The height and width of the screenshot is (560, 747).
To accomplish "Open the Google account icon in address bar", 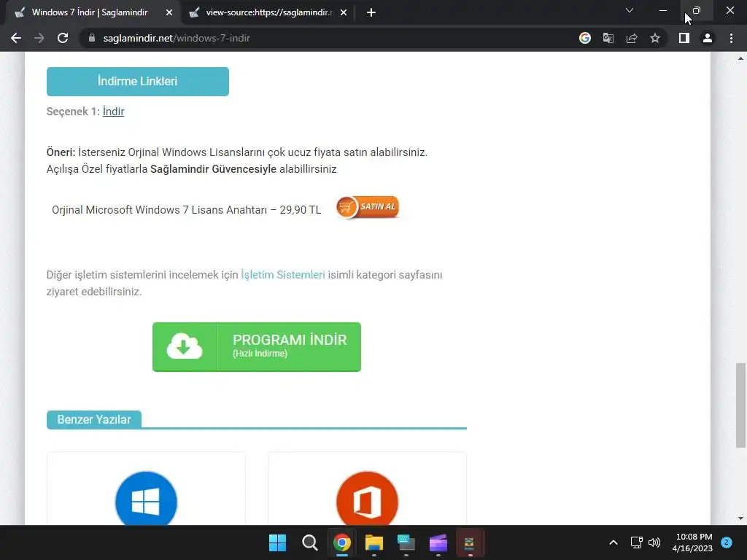I will click(x=585, y=38).
